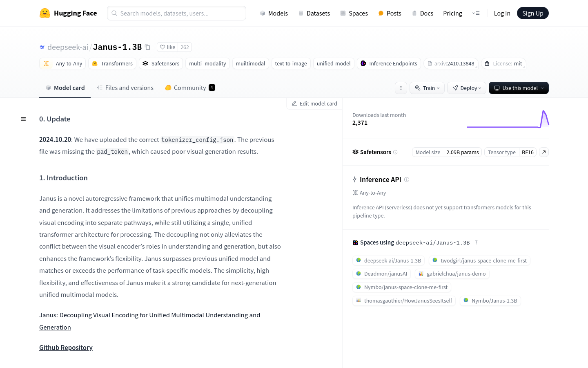The width and height of the screenshot is (588, 368).
Task: Focus the search models input field
Action: click(176, 13)
